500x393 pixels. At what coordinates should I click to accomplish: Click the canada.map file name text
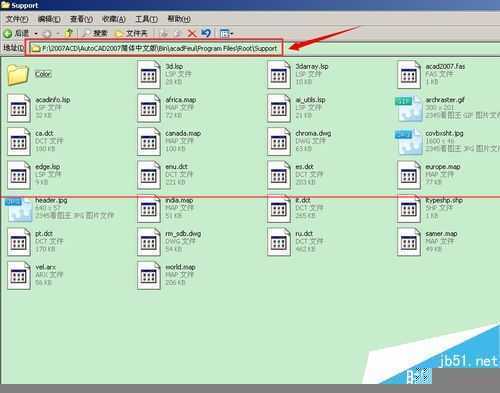183,133
